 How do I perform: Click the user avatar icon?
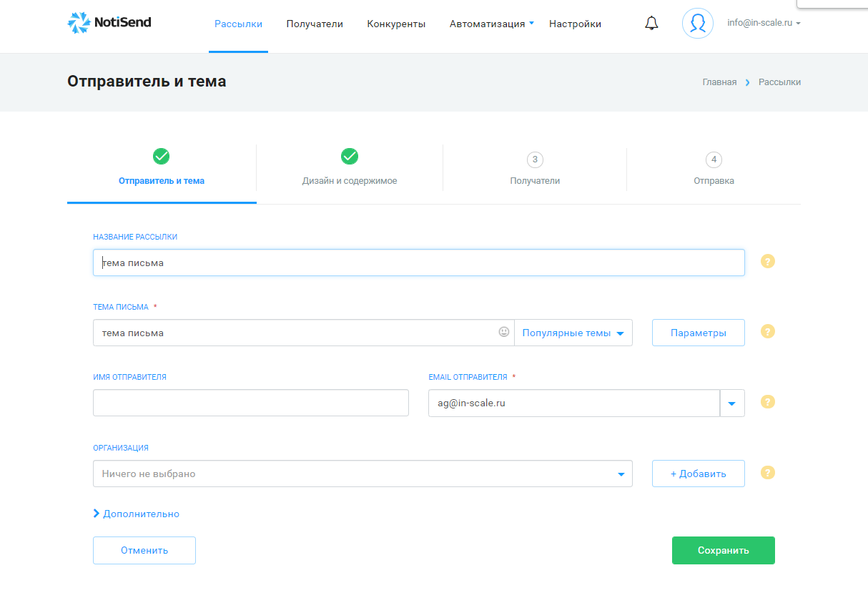698,24
